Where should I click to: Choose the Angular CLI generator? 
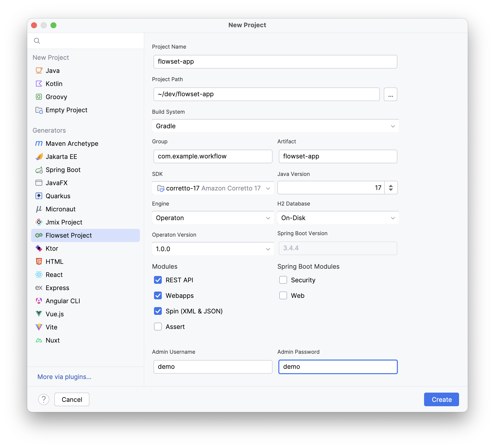(x=63, y=301)
